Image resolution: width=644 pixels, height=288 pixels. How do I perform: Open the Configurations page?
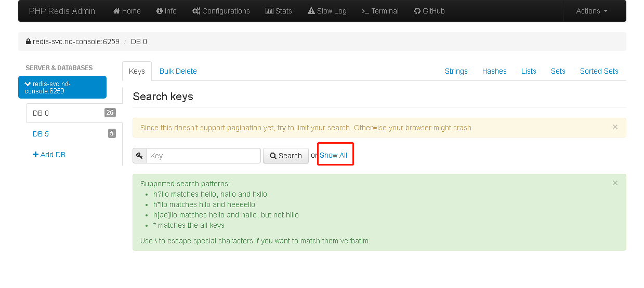221,11
